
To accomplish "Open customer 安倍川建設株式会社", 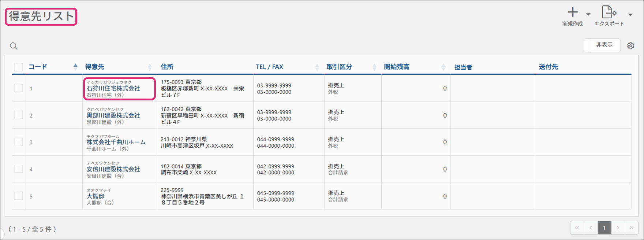I will click(x=113, y=169).
